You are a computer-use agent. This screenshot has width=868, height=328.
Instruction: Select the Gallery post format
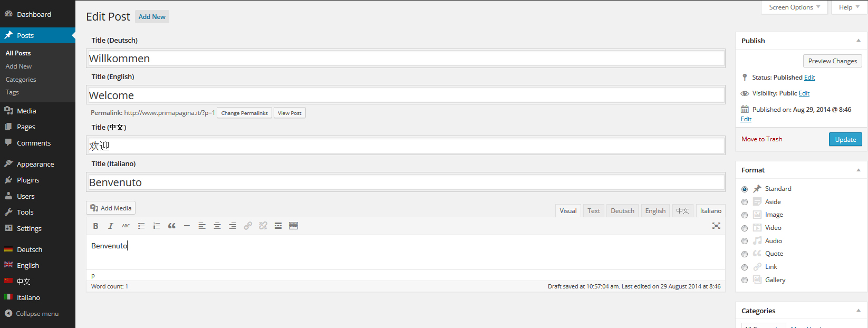click(745, 280)
